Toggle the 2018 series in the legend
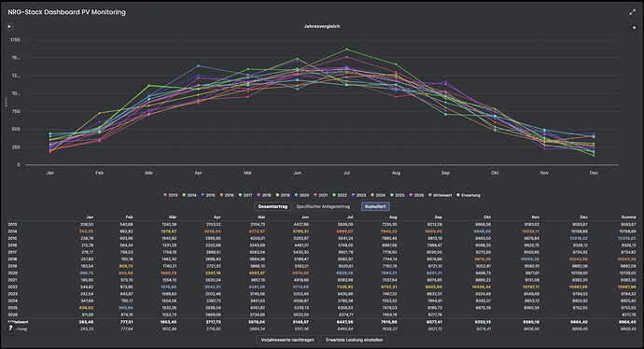This screenshot has height=349, width=644. tap(264, 195)
